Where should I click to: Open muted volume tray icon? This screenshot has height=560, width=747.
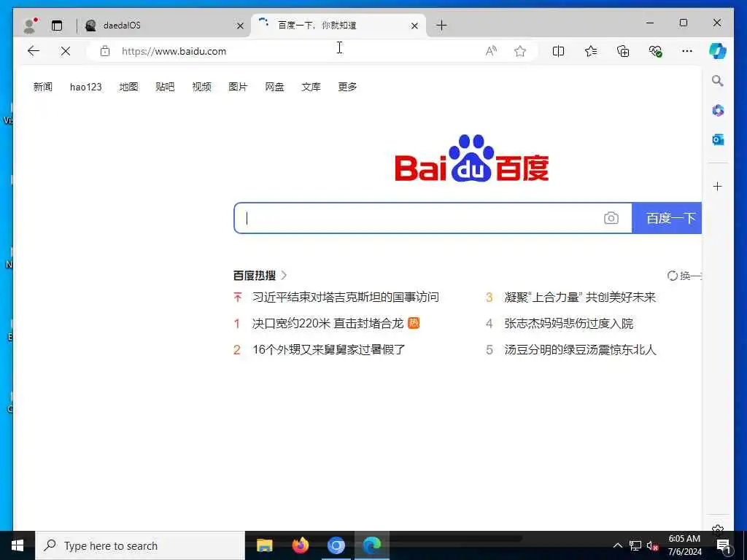coord(653,546)
